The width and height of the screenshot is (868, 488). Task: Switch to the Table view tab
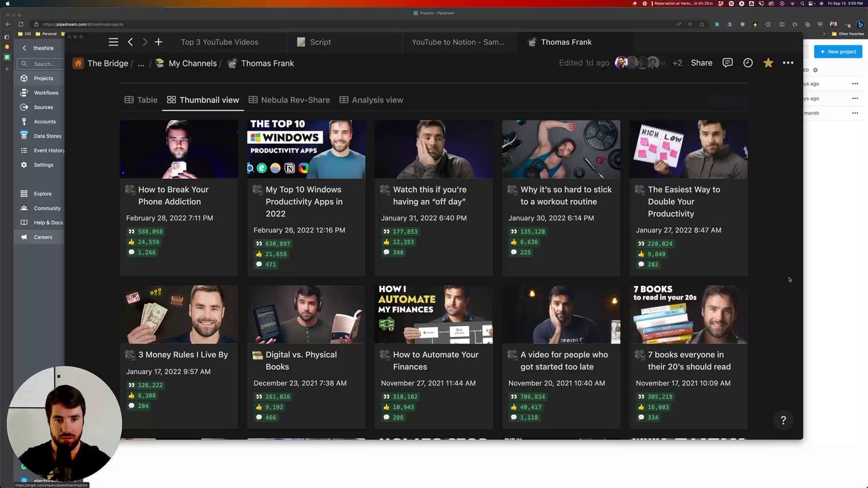coord(141,100)
